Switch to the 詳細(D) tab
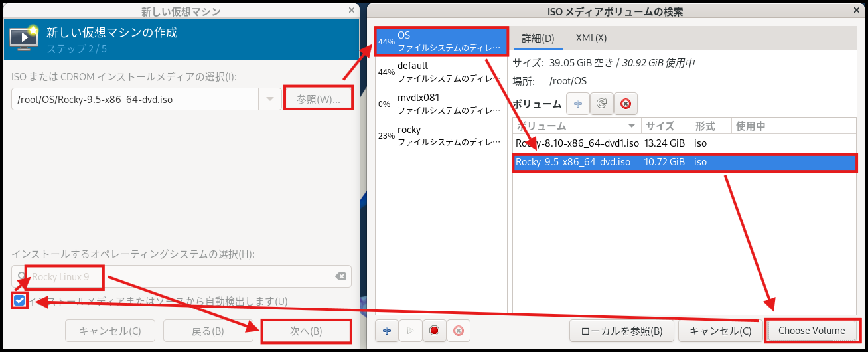868x352 pixels. coord(538,38)
